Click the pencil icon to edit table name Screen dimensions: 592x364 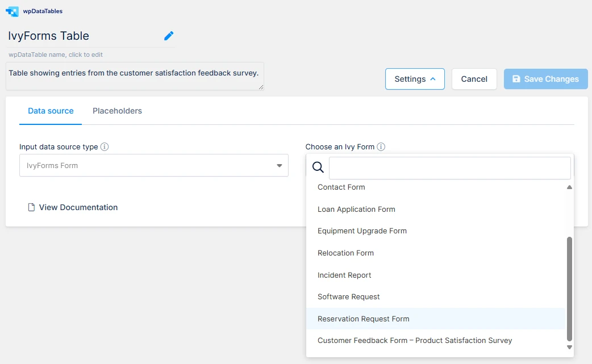[168, 35]
